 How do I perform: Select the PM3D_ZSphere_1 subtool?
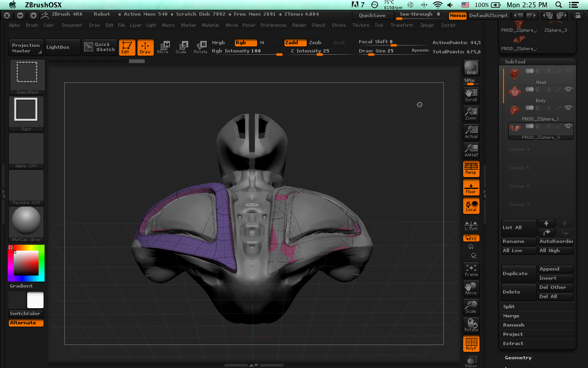click(x=541, y=113)
